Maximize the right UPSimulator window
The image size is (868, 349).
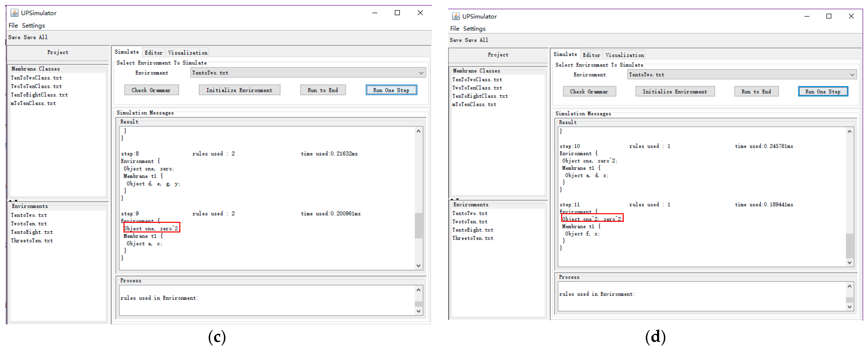[829, 16]
